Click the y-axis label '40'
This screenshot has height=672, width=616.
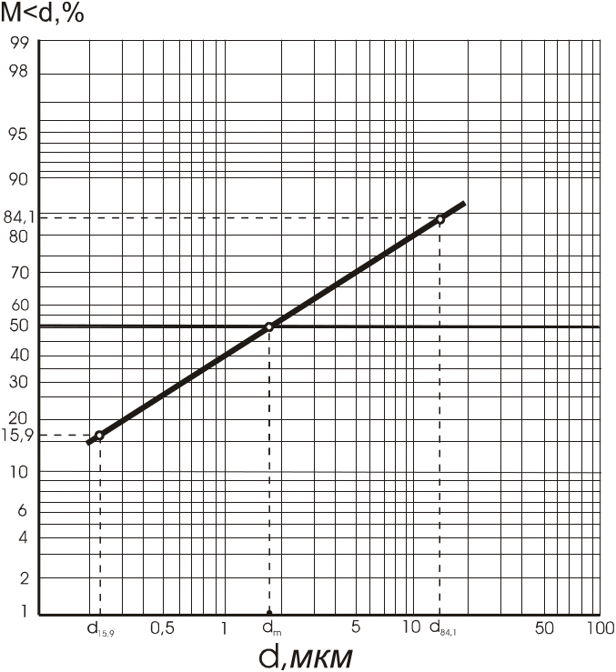pos(19,355)
